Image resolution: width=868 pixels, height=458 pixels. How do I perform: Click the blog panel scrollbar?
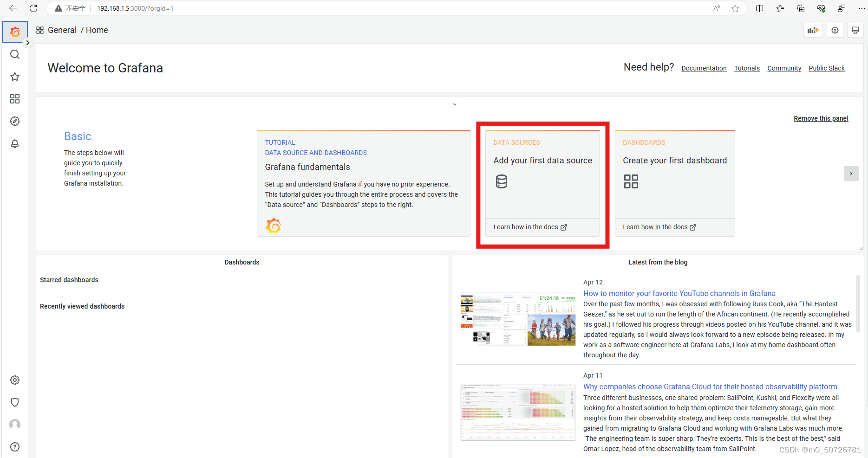click(858, 303)
